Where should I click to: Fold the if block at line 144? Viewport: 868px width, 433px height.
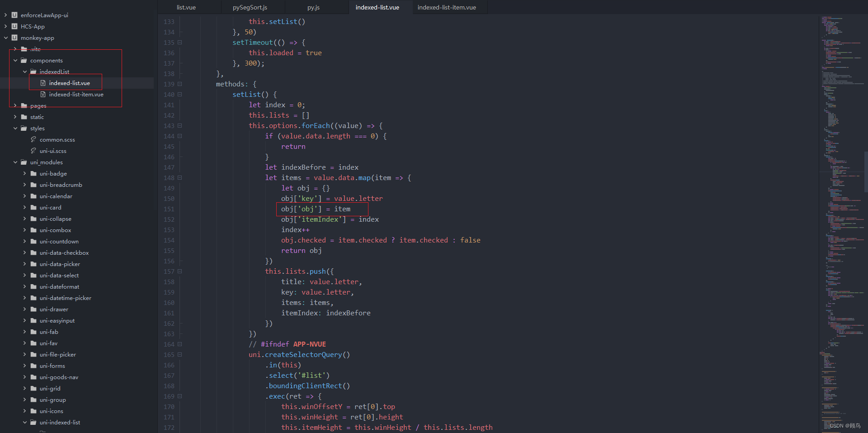point(179,136)
